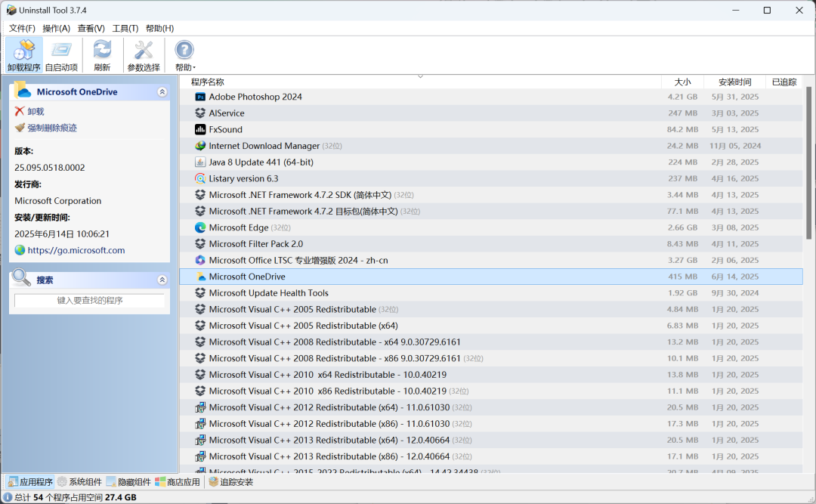The image size is (816, 504).
Task: Open the 查看(V) menu
Action: (x=91, y=28)
